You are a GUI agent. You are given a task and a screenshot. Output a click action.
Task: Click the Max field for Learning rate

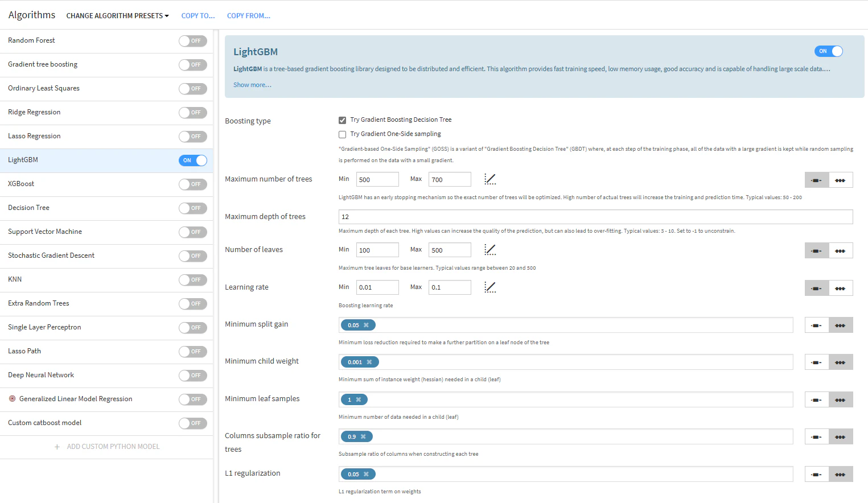point(450,287)
